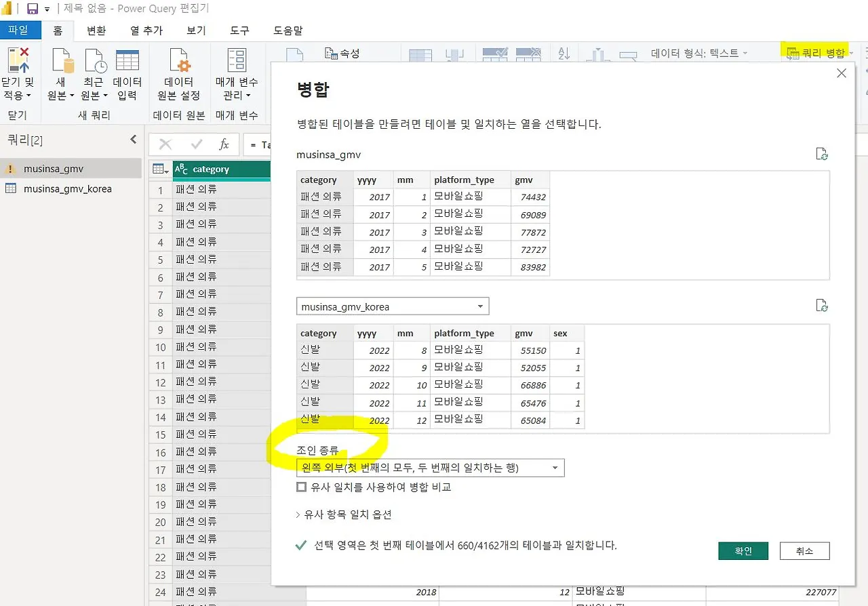This screenshot has width=868, height=606.
Task: Select platform_type header in musinsa_gmv_korea preview
Action: [x=471, y=333]
